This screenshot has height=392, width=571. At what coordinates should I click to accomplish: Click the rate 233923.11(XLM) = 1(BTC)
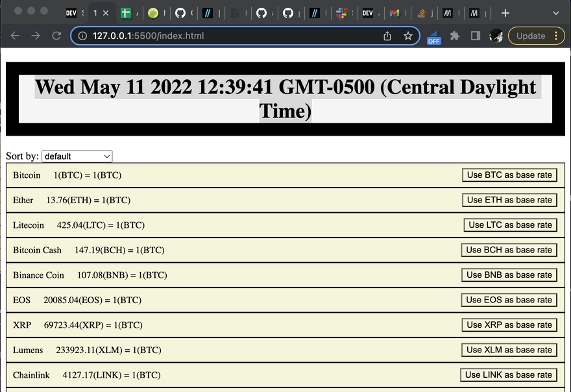[x=108, y=350]
